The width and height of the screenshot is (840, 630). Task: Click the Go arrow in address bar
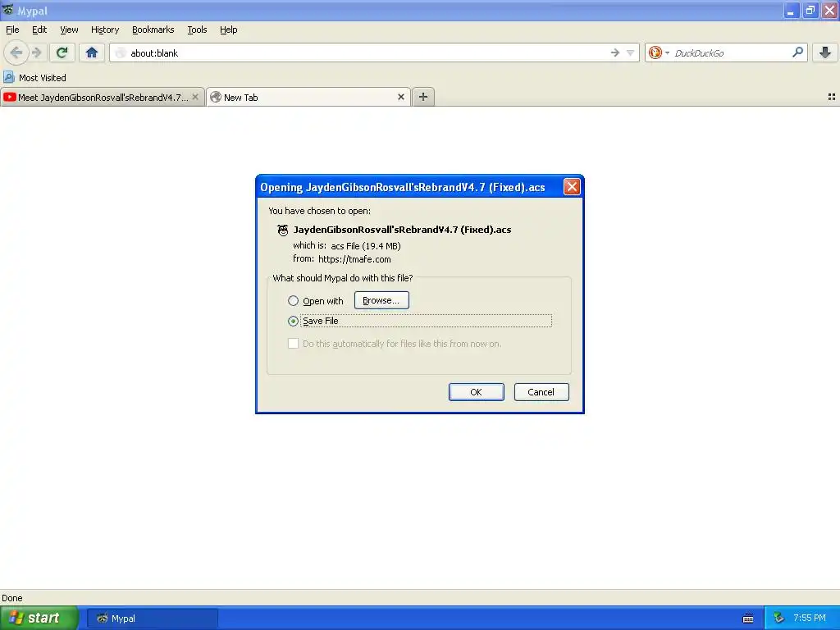615,52
